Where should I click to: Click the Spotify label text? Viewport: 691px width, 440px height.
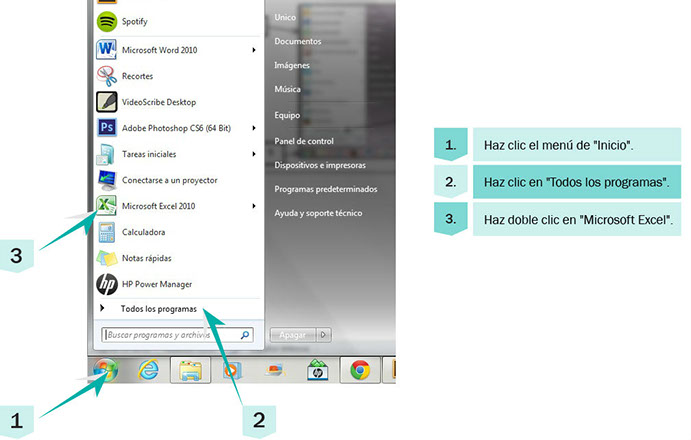(134, 22)
